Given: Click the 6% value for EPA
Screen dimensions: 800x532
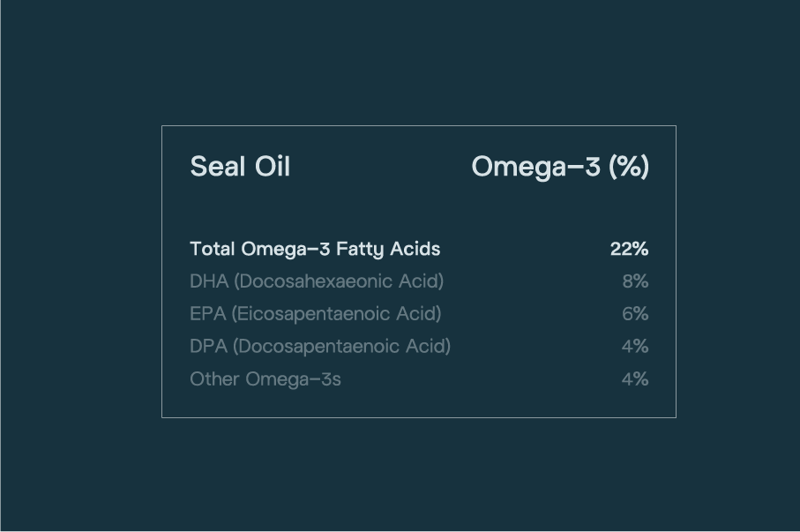Looking at the screenshot, I should pos(635,313).
